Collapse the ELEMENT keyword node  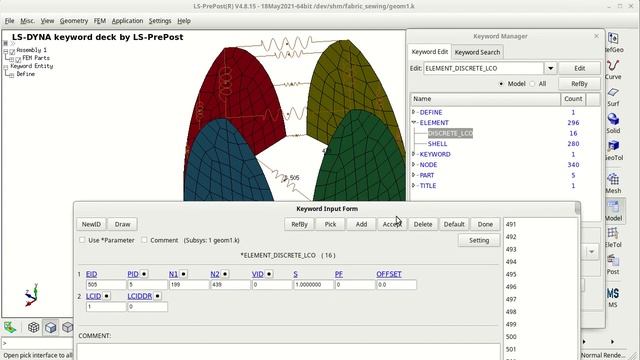413,122
